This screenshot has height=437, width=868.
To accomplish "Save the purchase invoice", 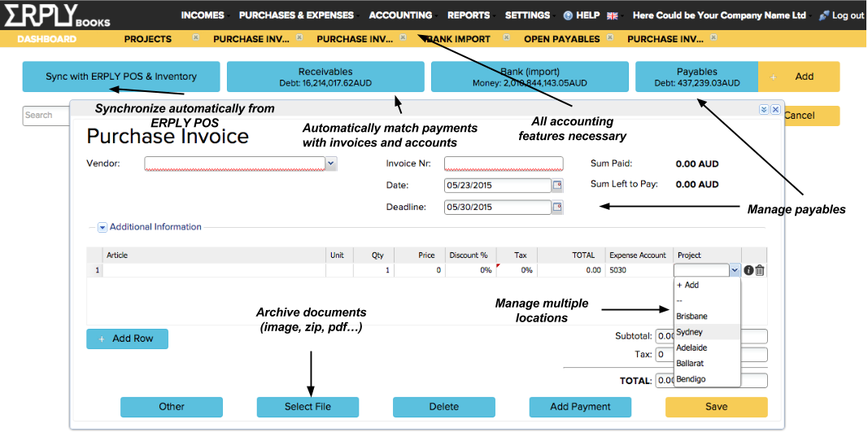I will point(716,407).
